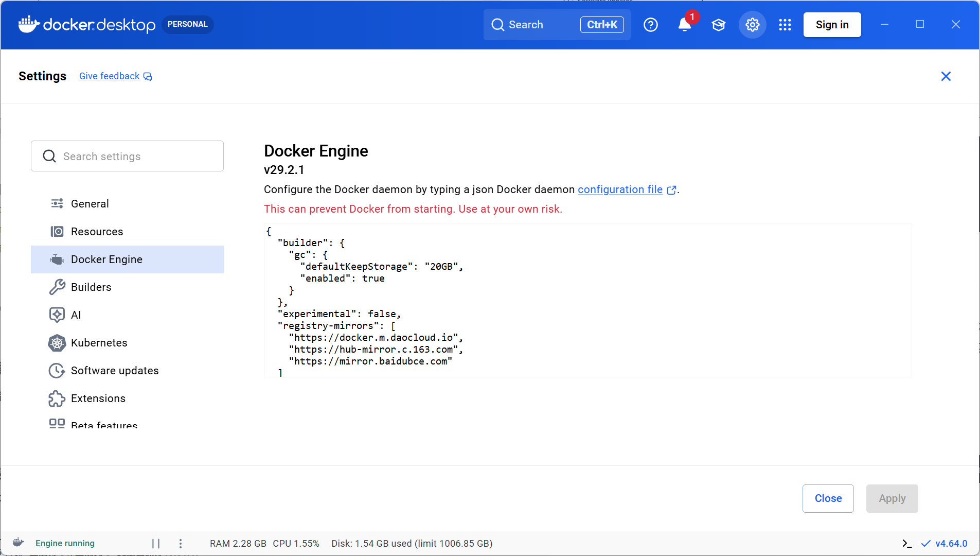Click the Resources disk icon in sidebar

[57, 231]
